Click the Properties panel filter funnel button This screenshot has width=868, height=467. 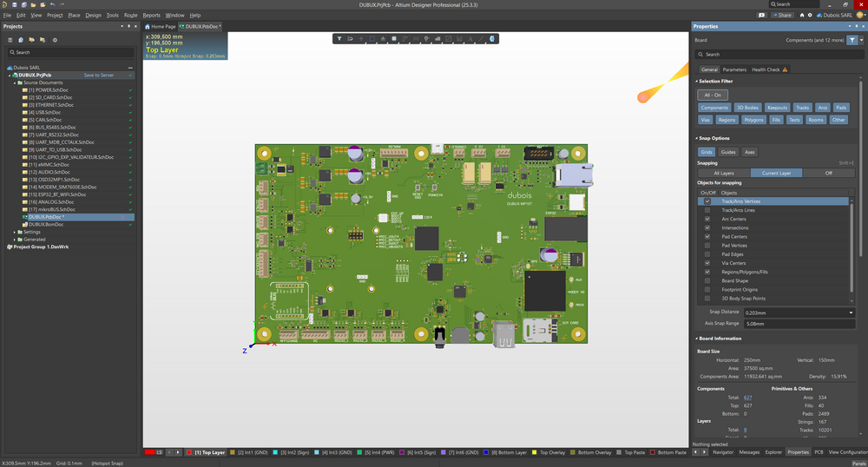tap(851, 40)
